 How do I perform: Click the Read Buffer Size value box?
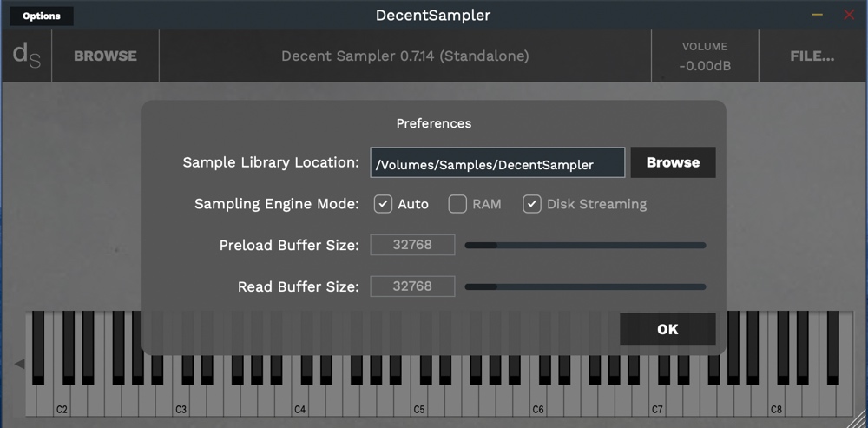coord(412,286)
